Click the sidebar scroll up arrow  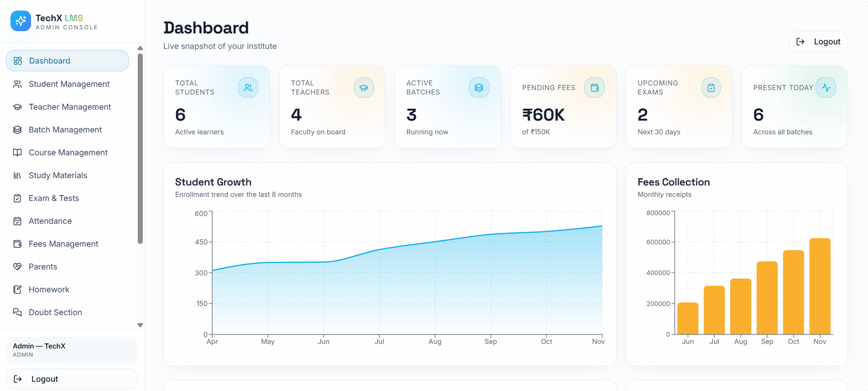140,48
